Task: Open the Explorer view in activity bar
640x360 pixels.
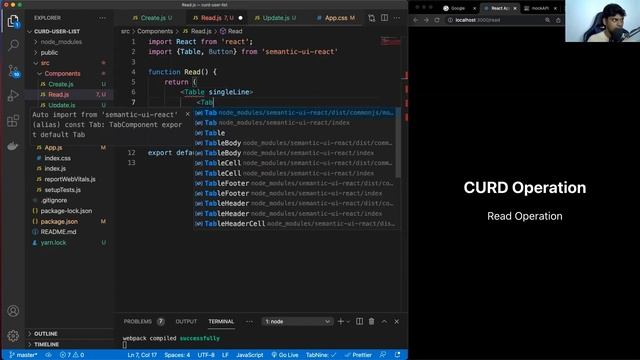Action: pos(13,21)
